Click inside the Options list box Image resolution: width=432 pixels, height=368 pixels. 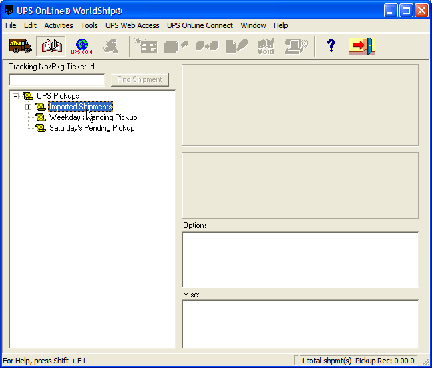coord(300,260)
